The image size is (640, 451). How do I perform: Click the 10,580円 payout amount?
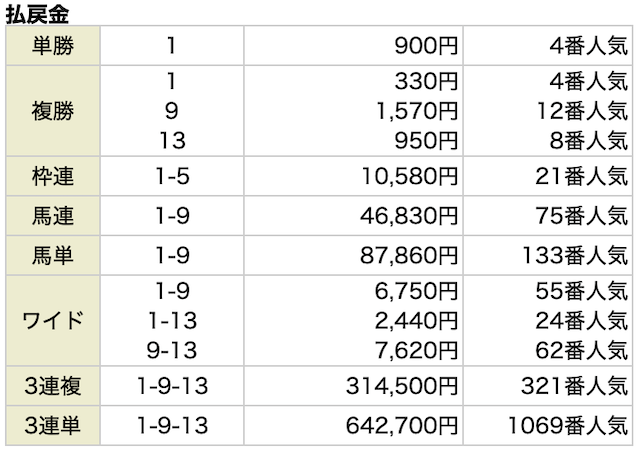[x=410, y=176]
